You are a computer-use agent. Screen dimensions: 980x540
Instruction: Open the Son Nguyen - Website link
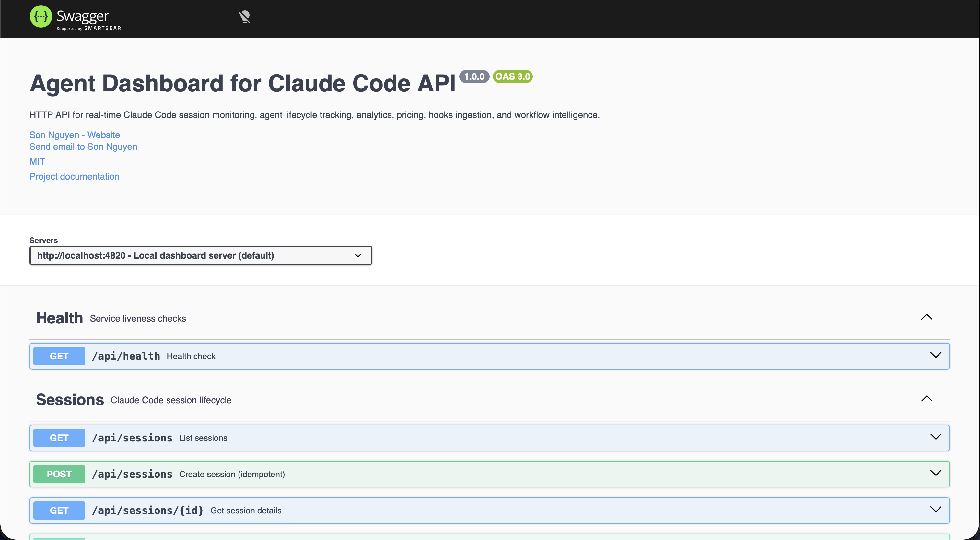[x=75, y=135]
